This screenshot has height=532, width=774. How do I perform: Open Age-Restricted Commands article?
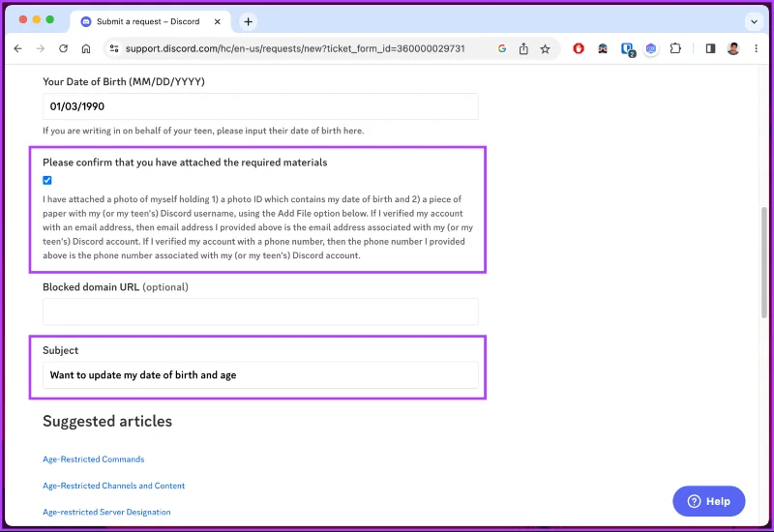click(x=93, y=458)
